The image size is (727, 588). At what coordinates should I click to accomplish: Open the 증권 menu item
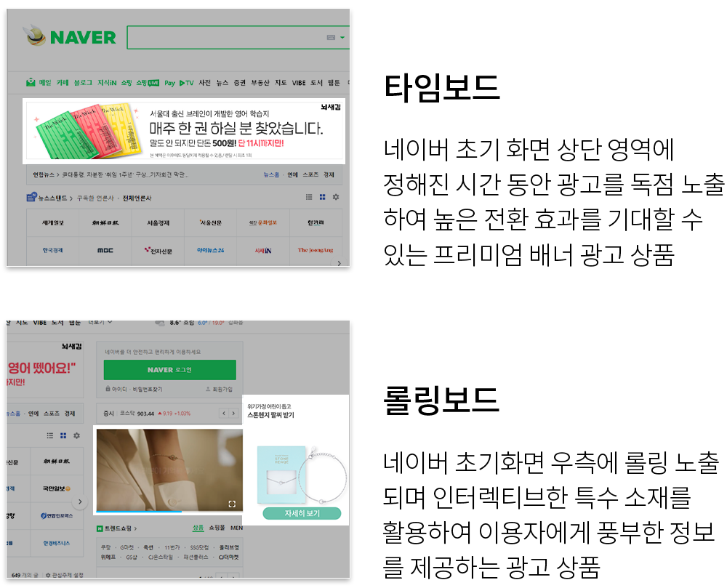[240, 82]
